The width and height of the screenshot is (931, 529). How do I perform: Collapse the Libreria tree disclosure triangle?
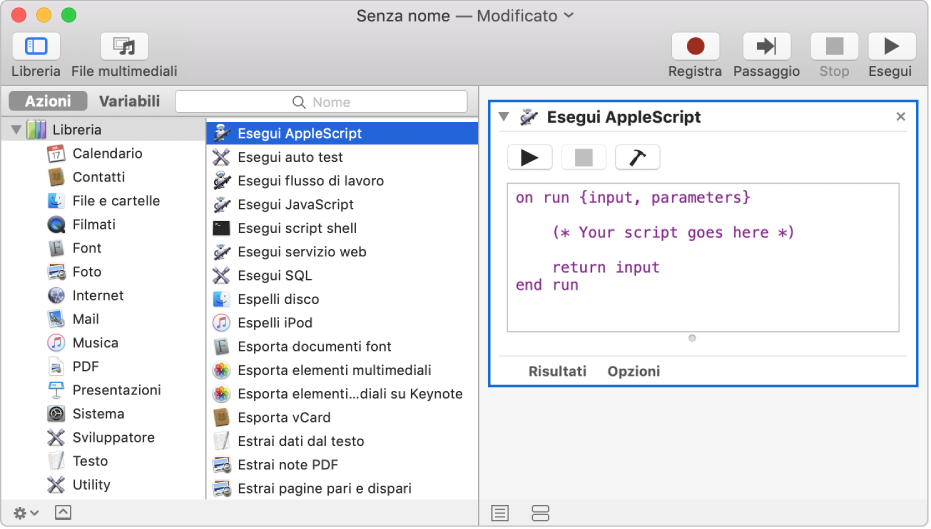pyautogui.click(x=16, y=130)
